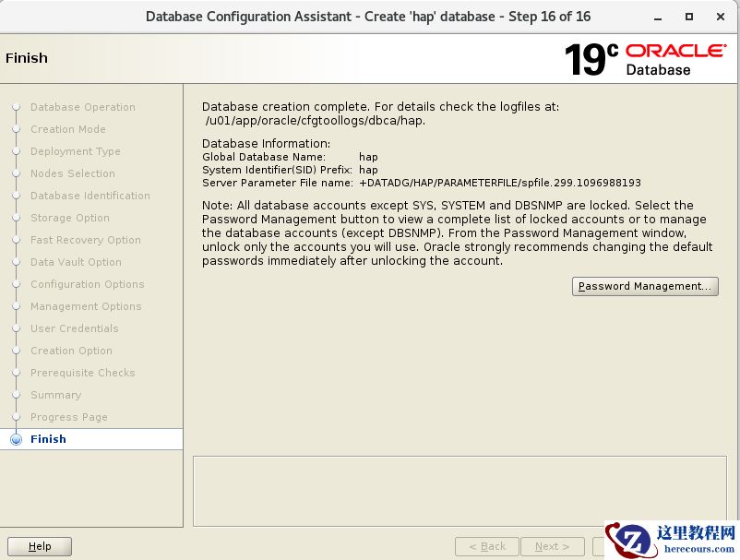Open the Password Management dialog
The width and height of the screenshot is (740, 560).
click(x=645, y=286)
